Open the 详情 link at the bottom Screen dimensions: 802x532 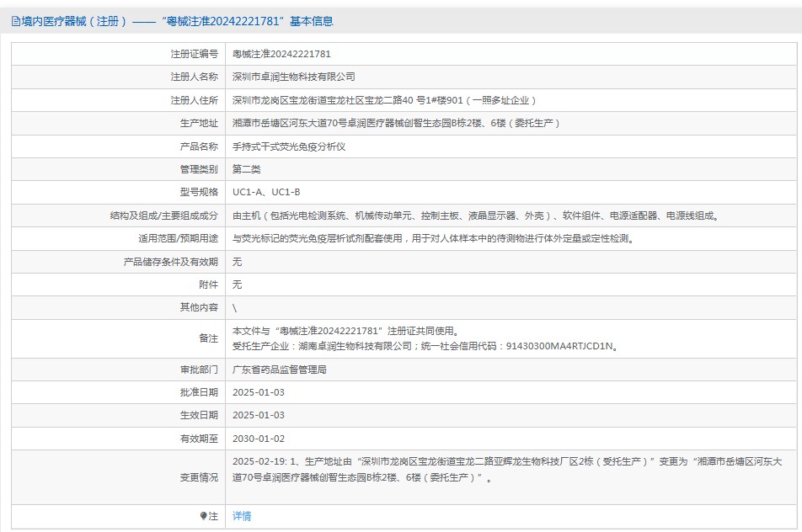coord(242,516)
